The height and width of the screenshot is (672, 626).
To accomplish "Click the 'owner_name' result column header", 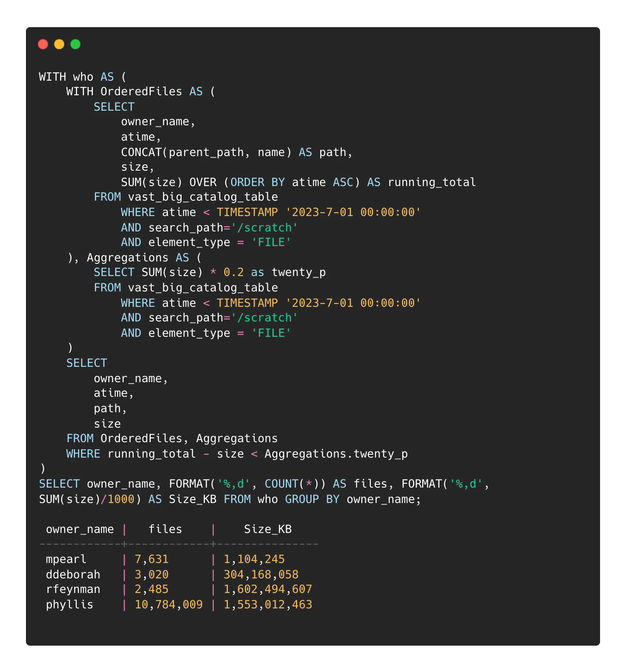I will (x=80, y=529).
